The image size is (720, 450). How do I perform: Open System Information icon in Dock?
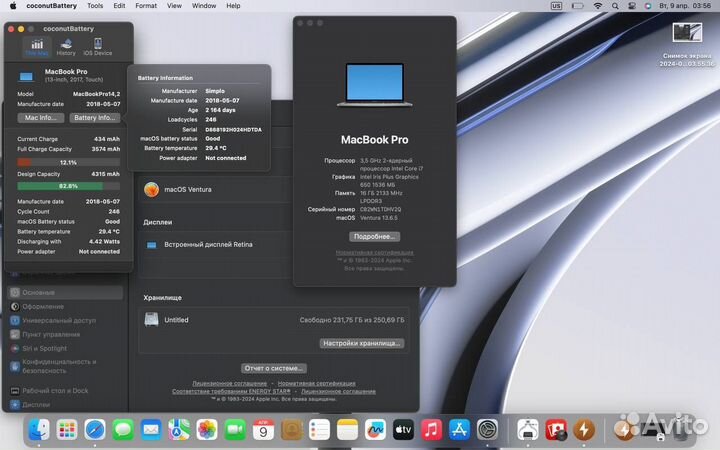click(x=528, y=430)
